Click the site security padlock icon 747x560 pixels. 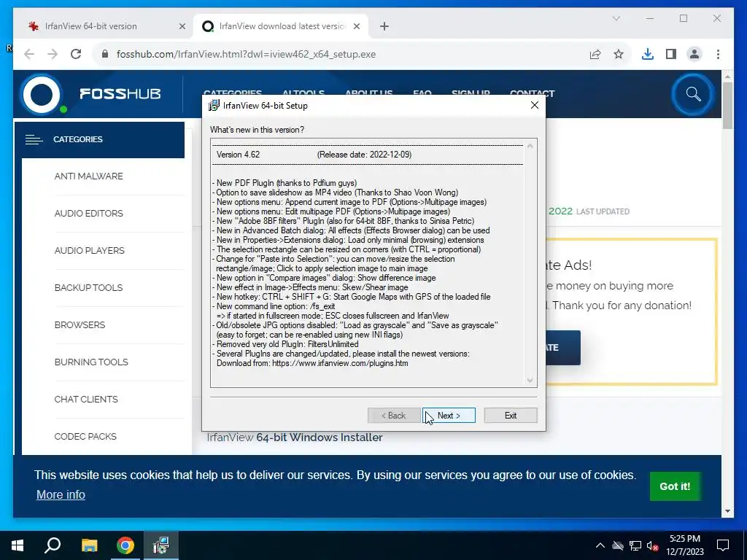point(105,54)
